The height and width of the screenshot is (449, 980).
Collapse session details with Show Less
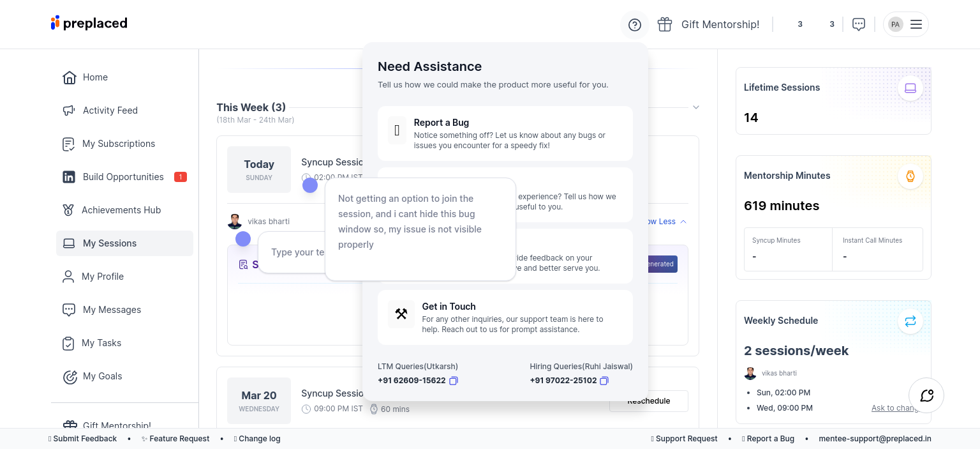coord(664,222)
